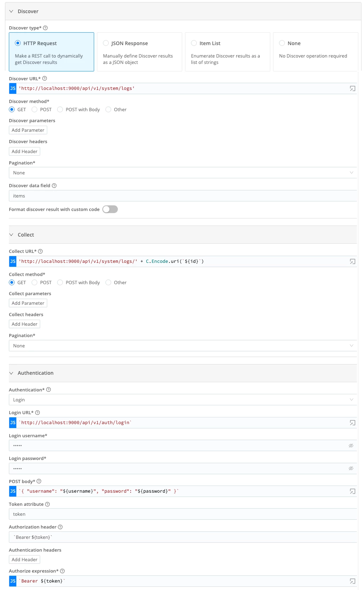Edit the Collect URL expression field
The height and width of the screenshot is (590, 364).
pyautogui.click(x=183, y=261)
